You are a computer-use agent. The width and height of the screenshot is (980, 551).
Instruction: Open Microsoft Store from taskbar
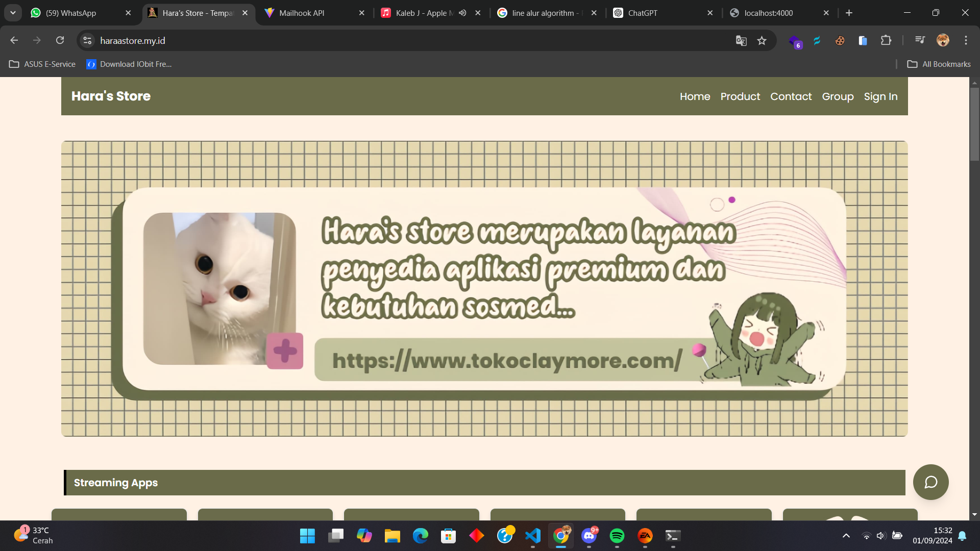[x=448, y=536]
